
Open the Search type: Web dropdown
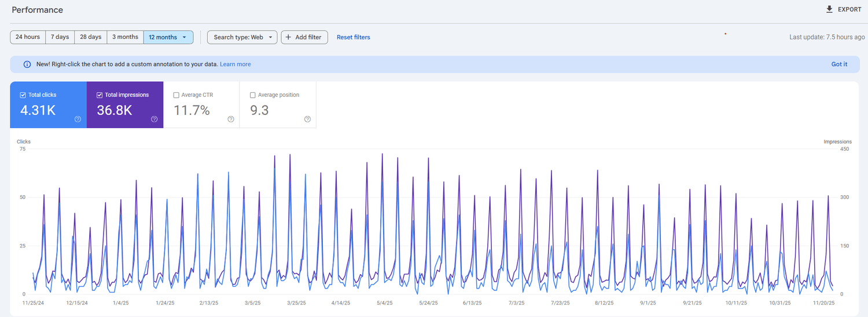(242, 37)
